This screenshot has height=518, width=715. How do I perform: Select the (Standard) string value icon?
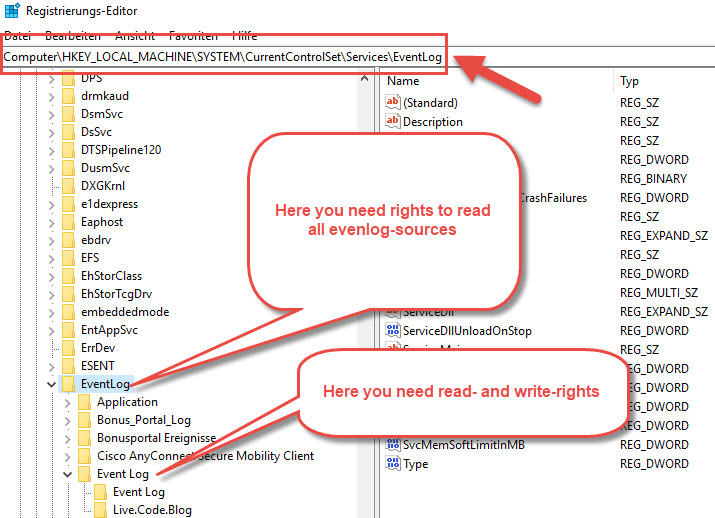pyautogui.click(x=392, y=102)
